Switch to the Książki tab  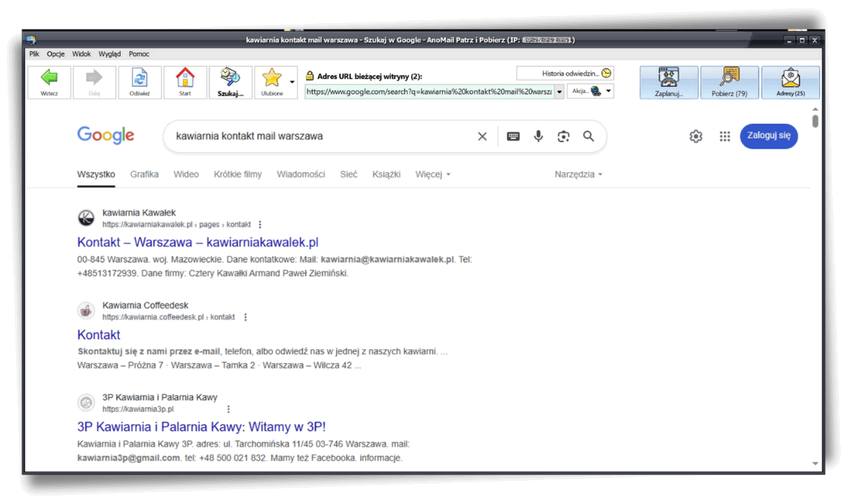[387, 175]
